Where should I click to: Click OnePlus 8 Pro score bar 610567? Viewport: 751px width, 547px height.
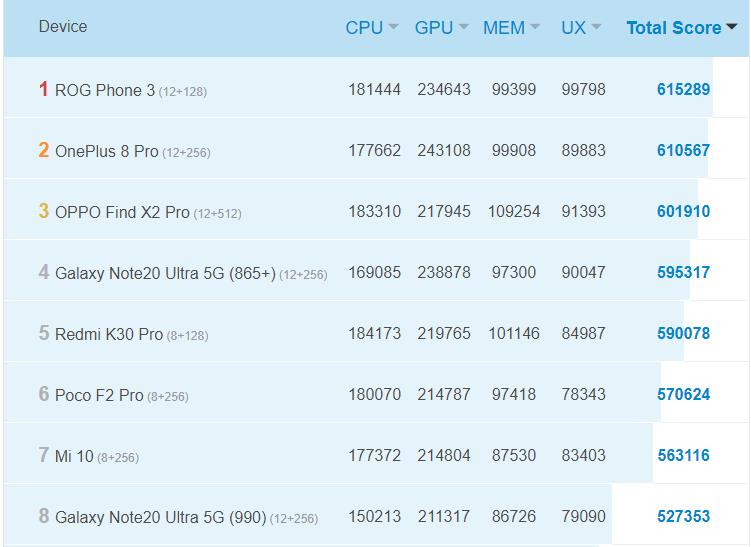[x=683, y=151]
